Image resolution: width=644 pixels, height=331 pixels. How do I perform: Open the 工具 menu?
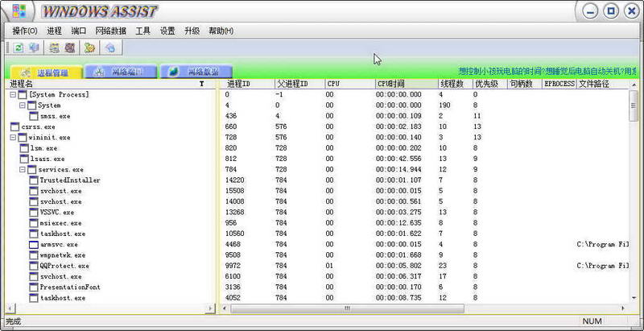pos(143,31)
